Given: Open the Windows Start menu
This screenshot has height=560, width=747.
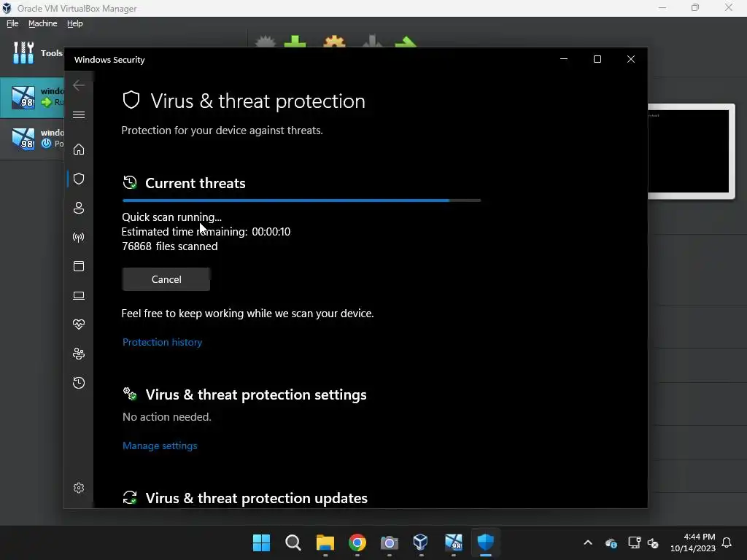Looking at the screenshot, I should point(261,542).
